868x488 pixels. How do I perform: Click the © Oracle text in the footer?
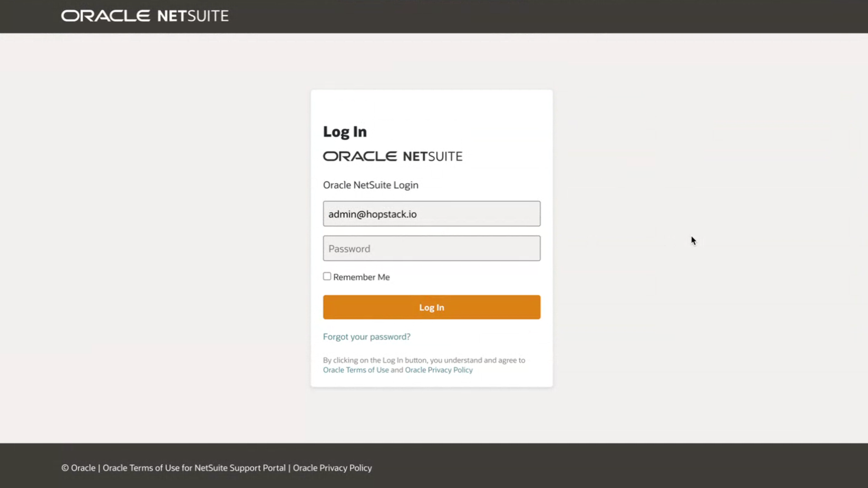(78, 468)
